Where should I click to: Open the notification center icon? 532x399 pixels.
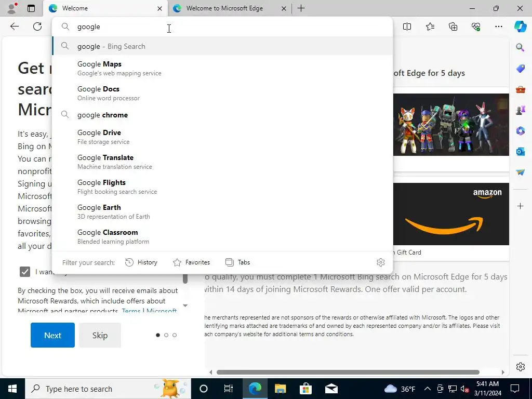(x=515, y=389)
